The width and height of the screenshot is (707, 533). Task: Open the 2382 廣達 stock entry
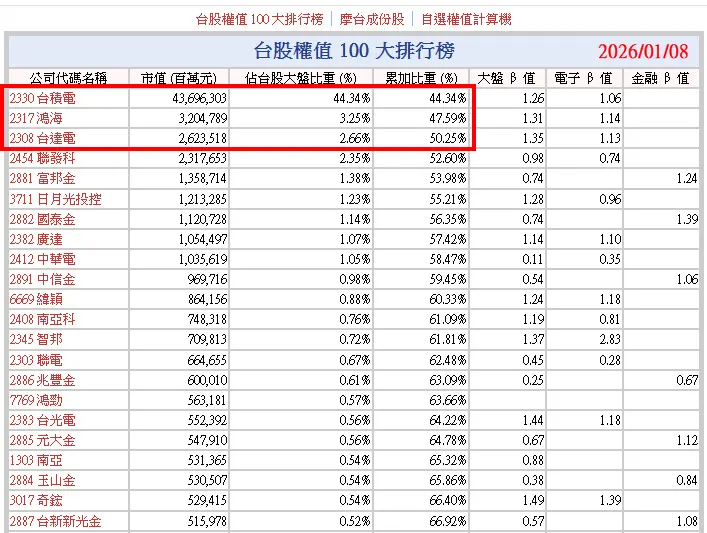tap(36, 239)
